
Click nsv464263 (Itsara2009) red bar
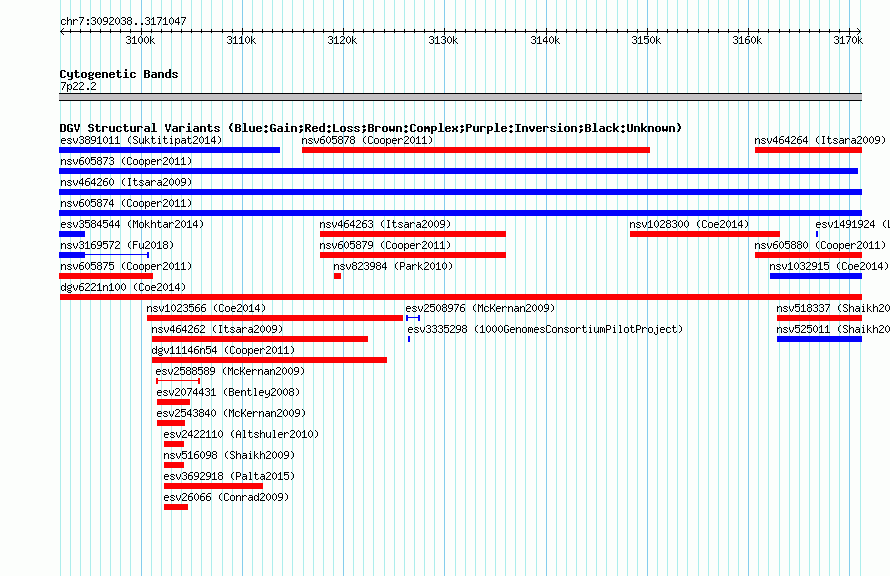tap(413, 234)
